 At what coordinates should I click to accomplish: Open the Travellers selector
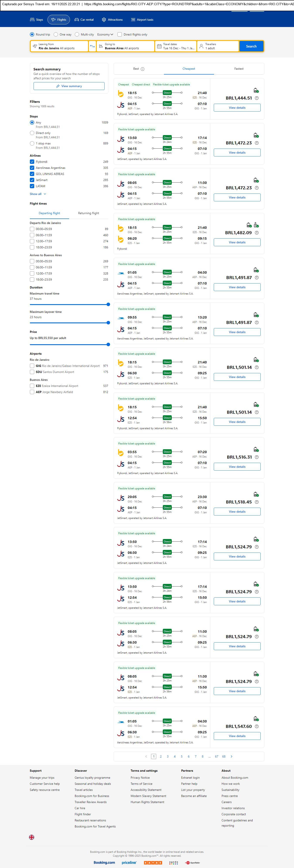pos(218,46)
